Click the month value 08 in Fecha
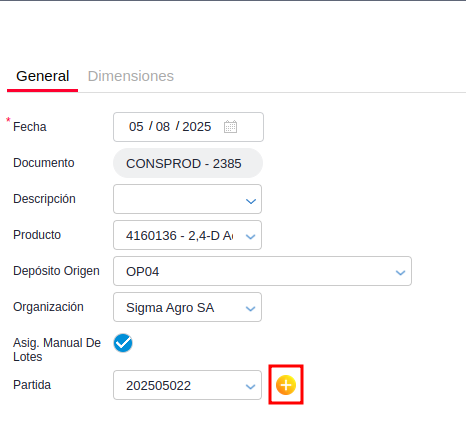Screen dimensions: 466x425 click(x=163, y=127)
